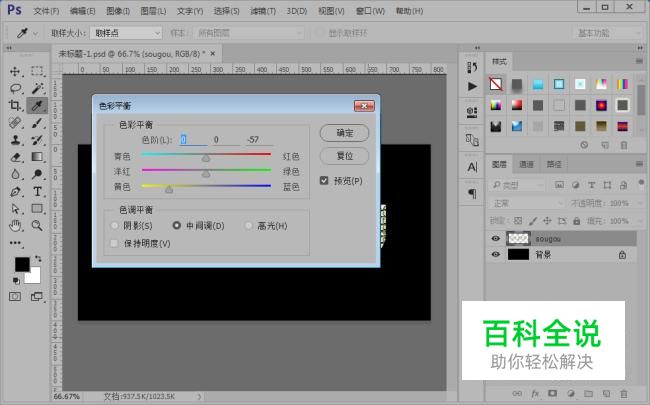
Task: Select the Healing Brush tool
Action: coord(15,123)
